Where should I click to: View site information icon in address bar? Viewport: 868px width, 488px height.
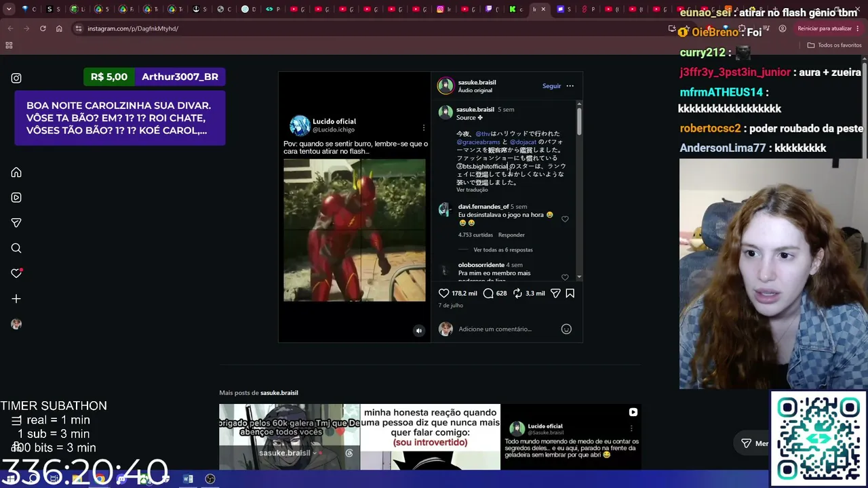[x=79, y=28]
